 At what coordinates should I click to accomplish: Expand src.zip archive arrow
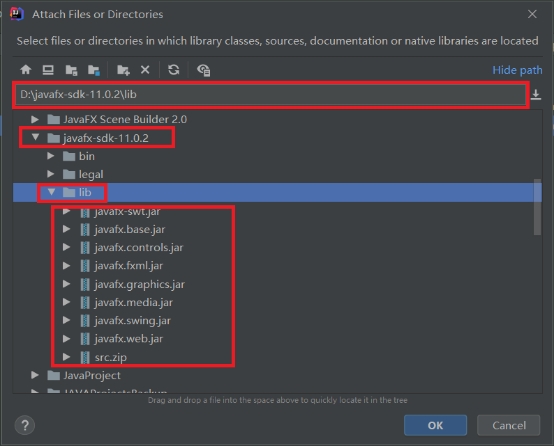[x=66, y=357]
